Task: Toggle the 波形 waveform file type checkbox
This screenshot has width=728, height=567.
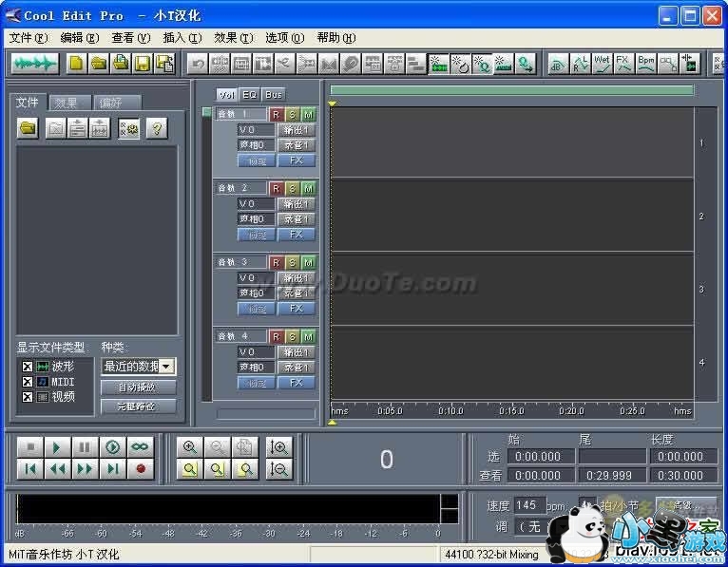Action: (x=27, y=367)
